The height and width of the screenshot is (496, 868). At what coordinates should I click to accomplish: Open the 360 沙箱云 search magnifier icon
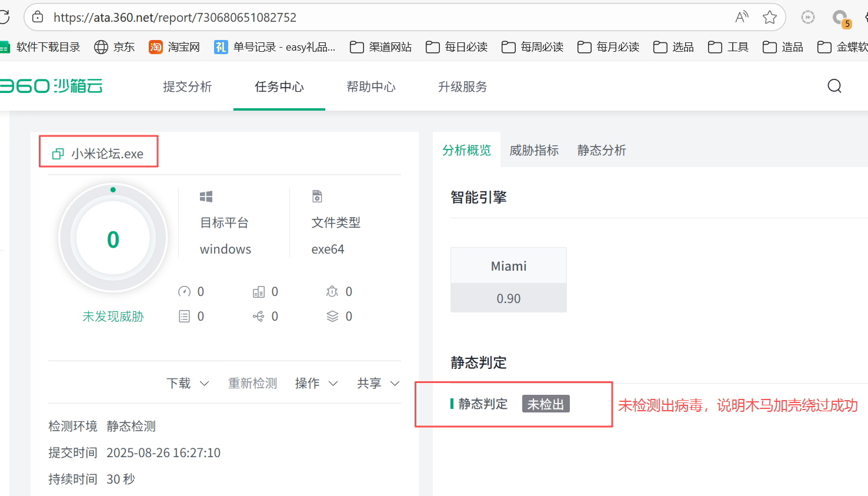pyautogui.click(x=834, y=86)
